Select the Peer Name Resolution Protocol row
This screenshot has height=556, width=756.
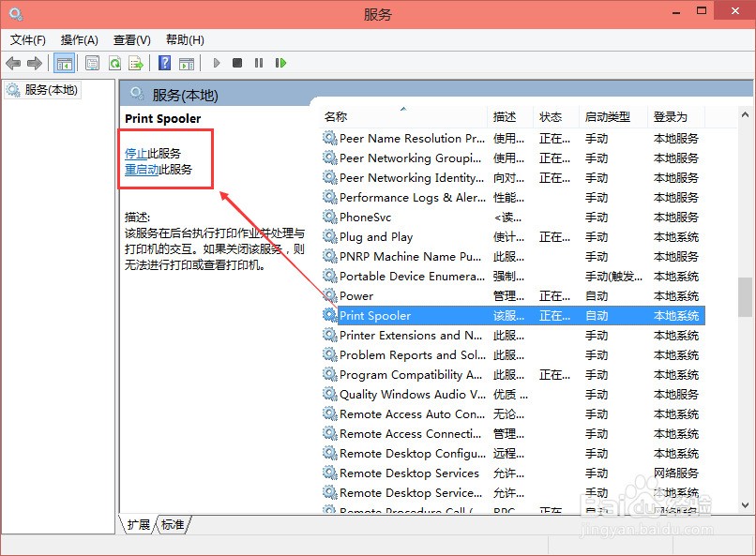(513, 138)
